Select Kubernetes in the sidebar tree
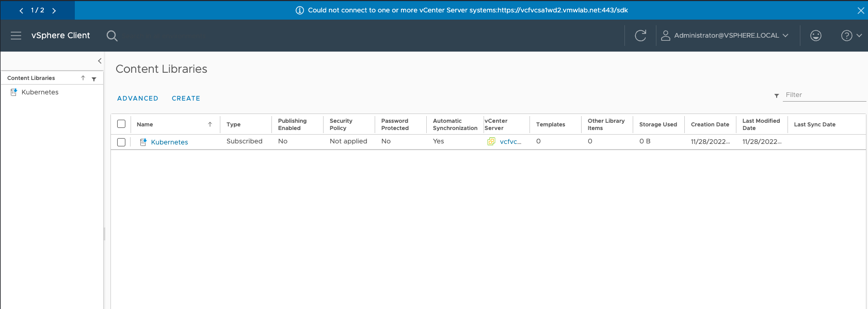The image size is (868, 309). pos(40,92)
